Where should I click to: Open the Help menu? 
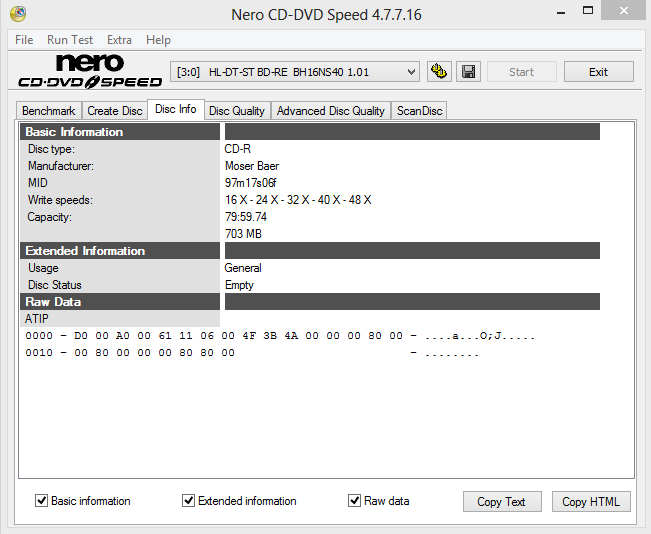coord(158,40)
